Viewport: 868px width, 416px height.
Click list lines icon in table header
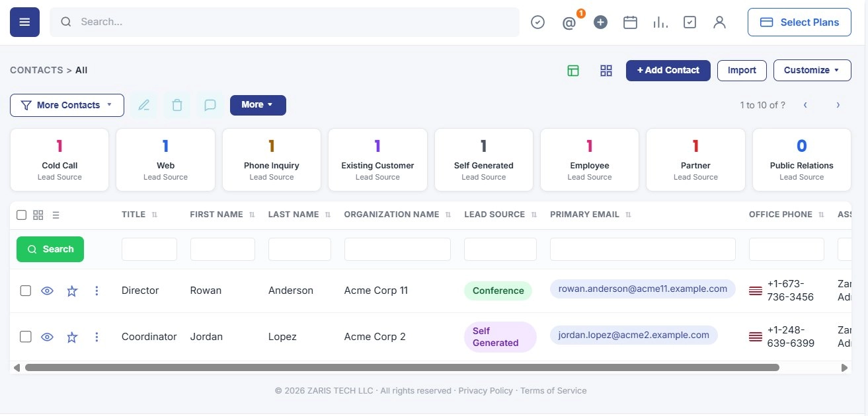pos(56,215)
